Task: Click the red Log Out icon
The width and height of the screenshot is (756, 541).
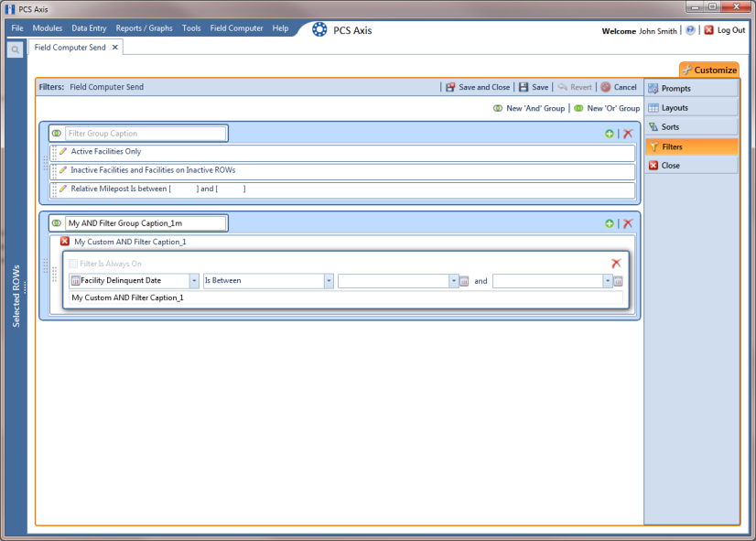Action: pos(708,30)
